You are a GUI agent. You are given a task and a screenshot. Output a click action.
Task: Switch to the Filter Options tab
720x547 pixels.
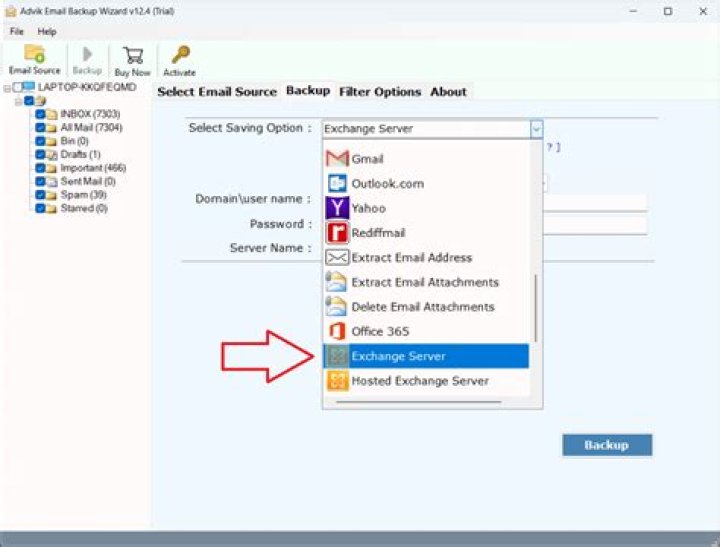[x=379, y=92]
